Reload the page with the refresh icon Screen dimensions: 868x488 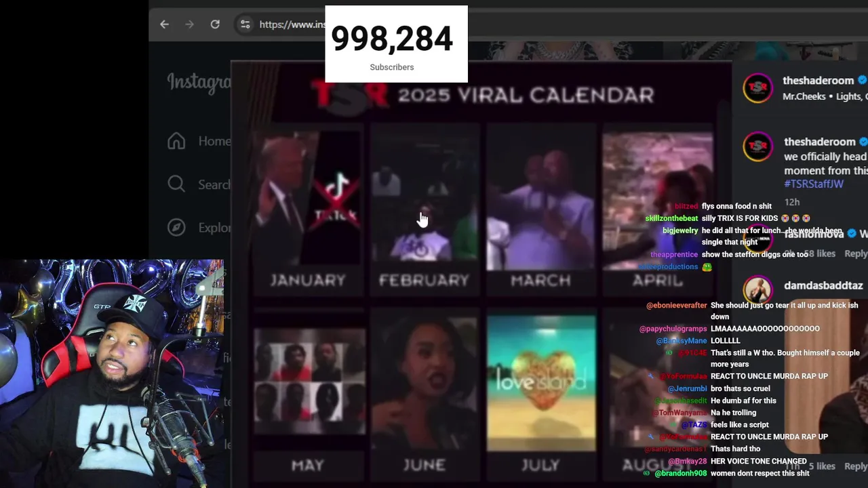[215, 24]
